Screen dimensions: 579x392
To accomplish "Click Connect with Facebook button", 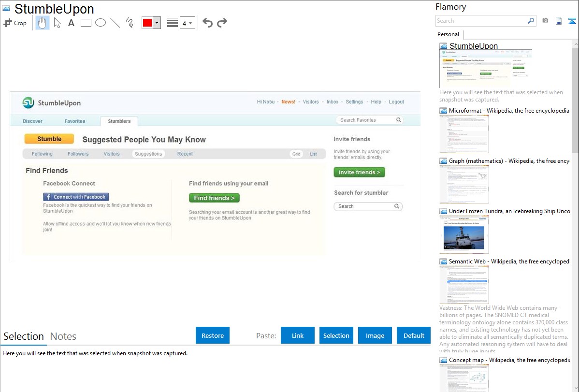I will 76,197.
